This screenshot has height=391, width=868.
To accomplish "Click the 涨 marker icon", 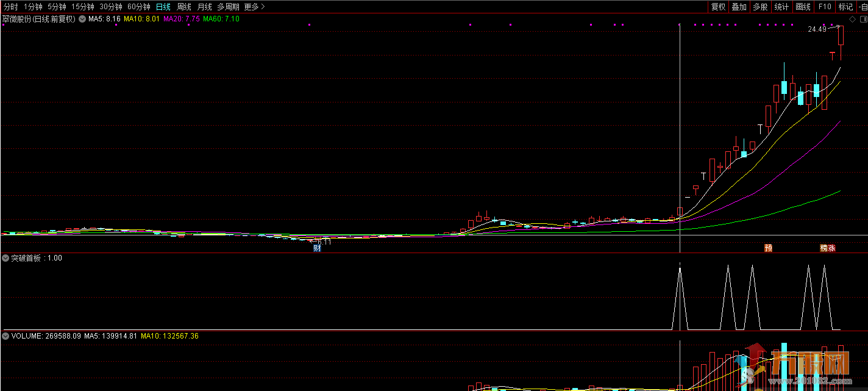I will 832,248.
